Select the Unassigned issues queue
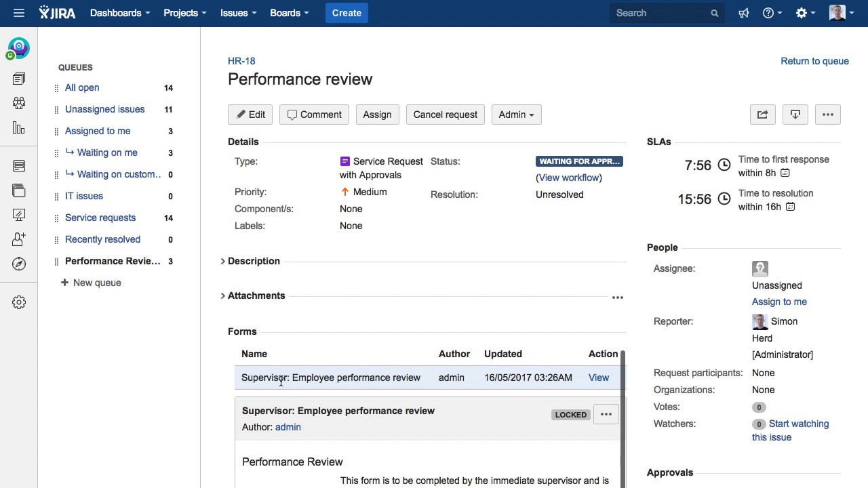868x488 pixels. [104, 109]
